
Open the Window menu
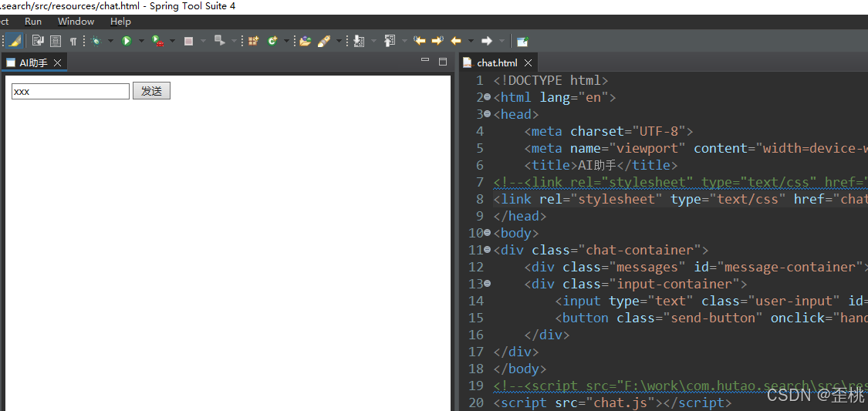coord(76,22)
